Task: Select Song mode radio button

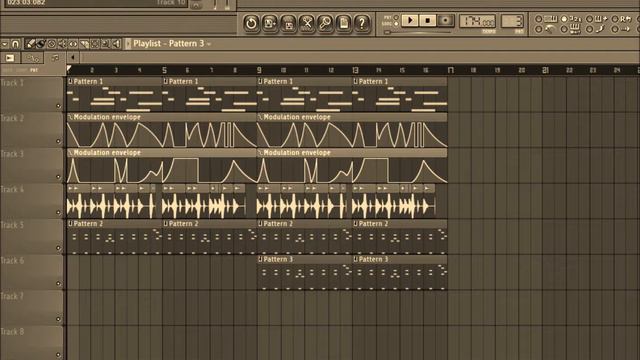Action: click(396, 24)
